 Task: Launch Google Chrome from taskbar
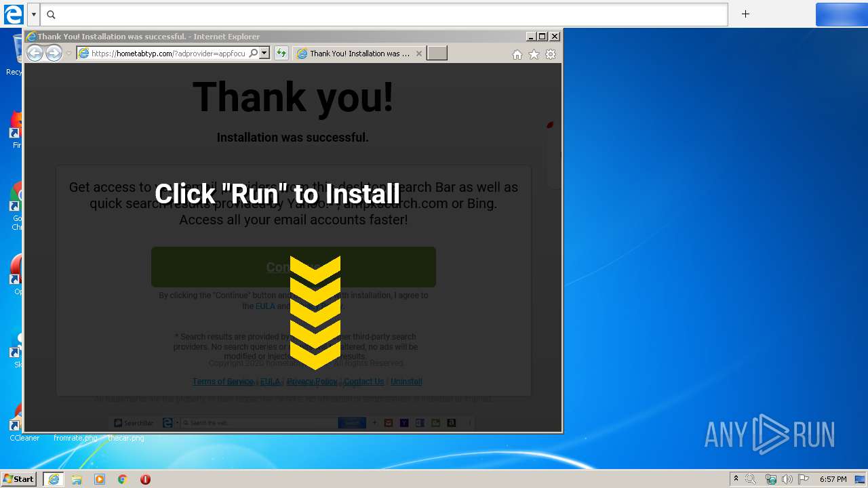[122, 479]
